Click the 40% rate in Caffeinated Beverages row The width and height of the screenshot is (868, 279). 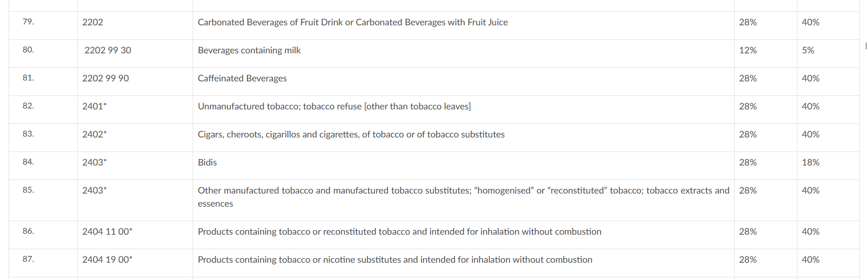[811, 78]
